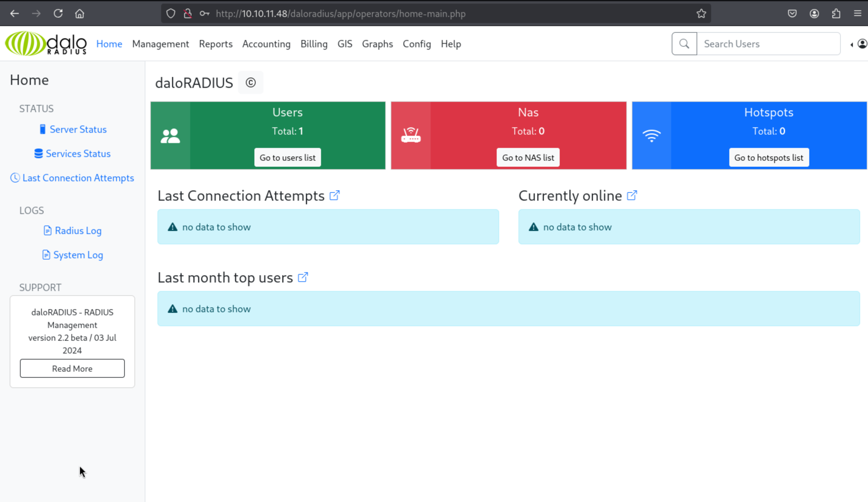Open Services Status link in sidebar
Image resolution: width=868 pixels, height=502 pixels.
(x=78, y=153)
